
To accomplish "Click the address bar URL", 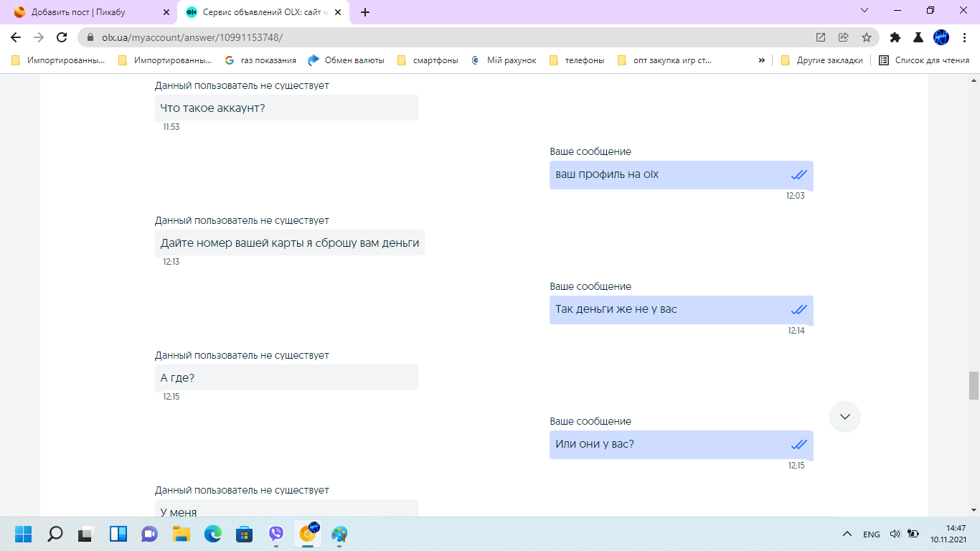I will [x=192, y=37].
